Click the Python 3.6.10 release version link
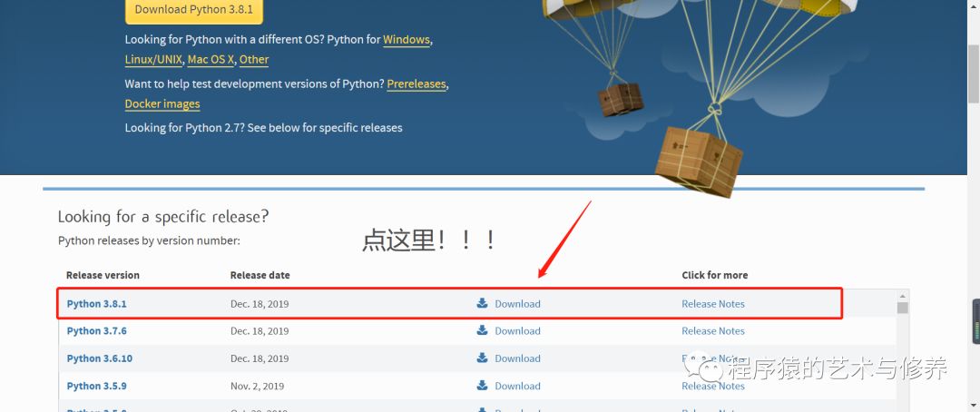The image size is (980, 412). click(x=100, y=358)
